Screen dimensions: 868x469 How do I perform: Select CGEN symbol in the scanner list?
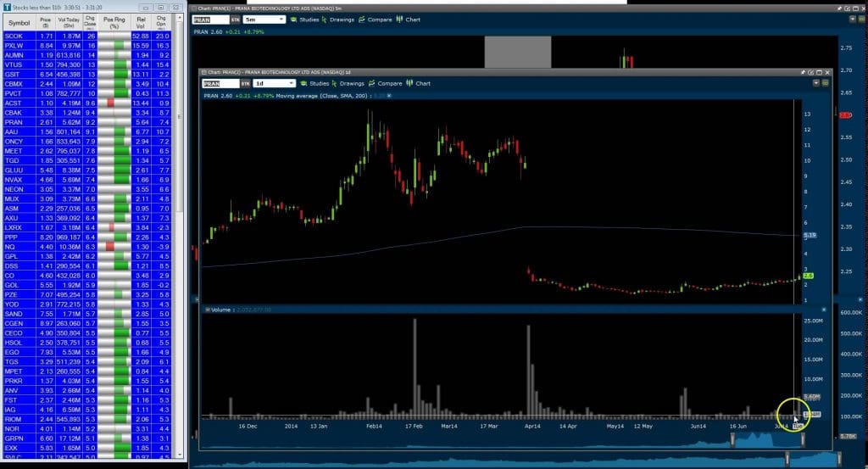click(x=14, y=323)
